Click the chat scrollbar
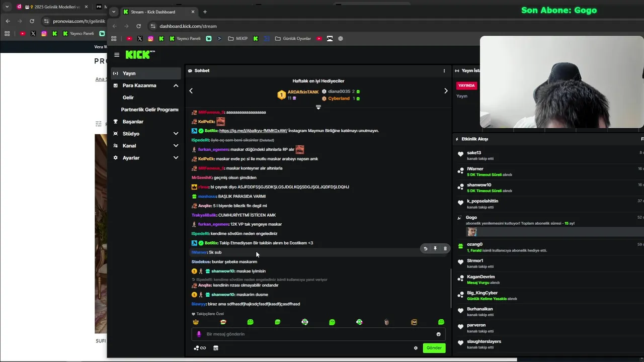 450,289
